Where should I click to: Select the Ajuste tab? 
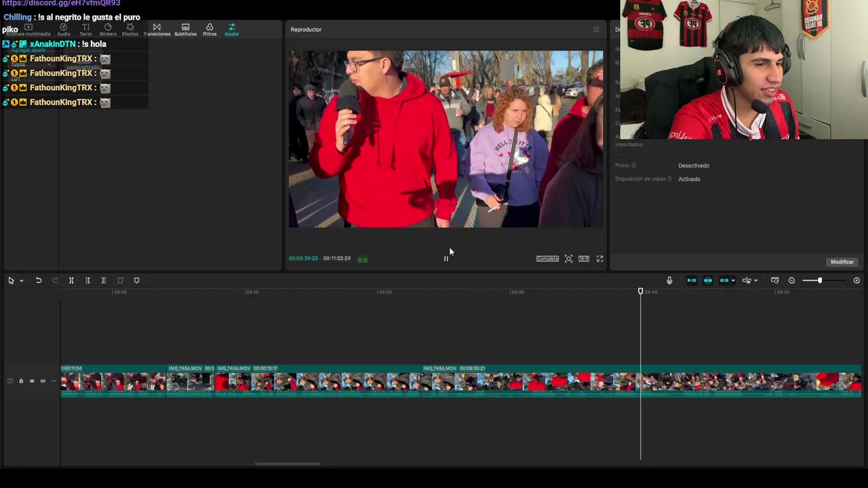point(231,30)
